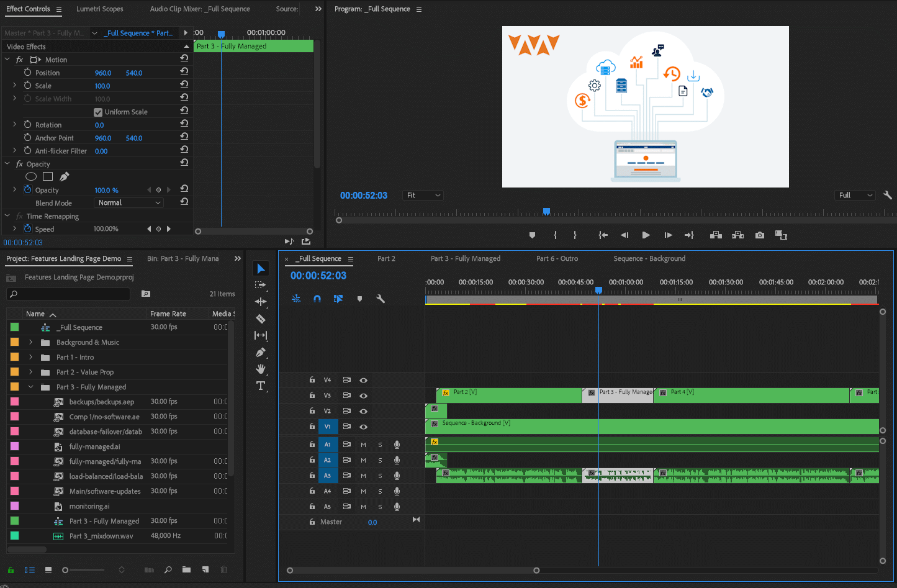Expand Part 2 - Value Prop bin

pos(30,372)
